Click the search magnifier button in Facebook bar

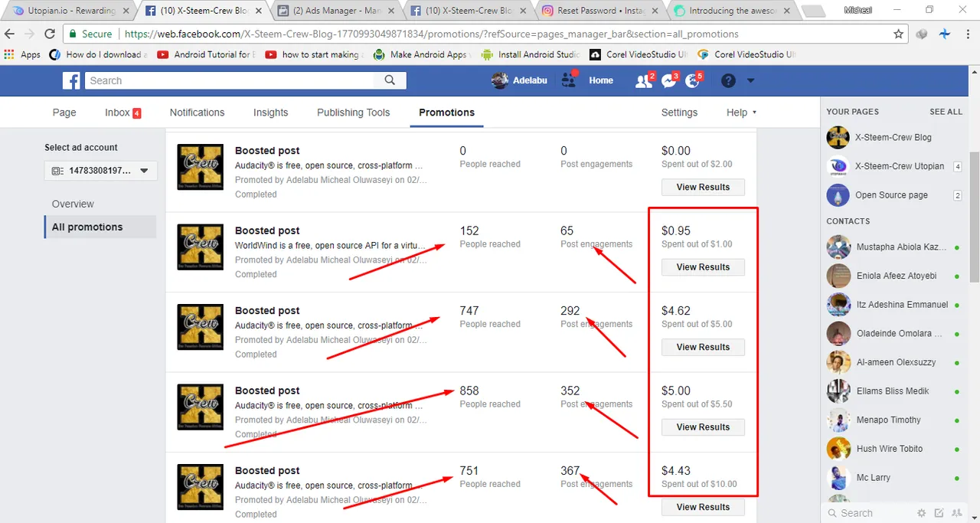(x=390, y=80)
